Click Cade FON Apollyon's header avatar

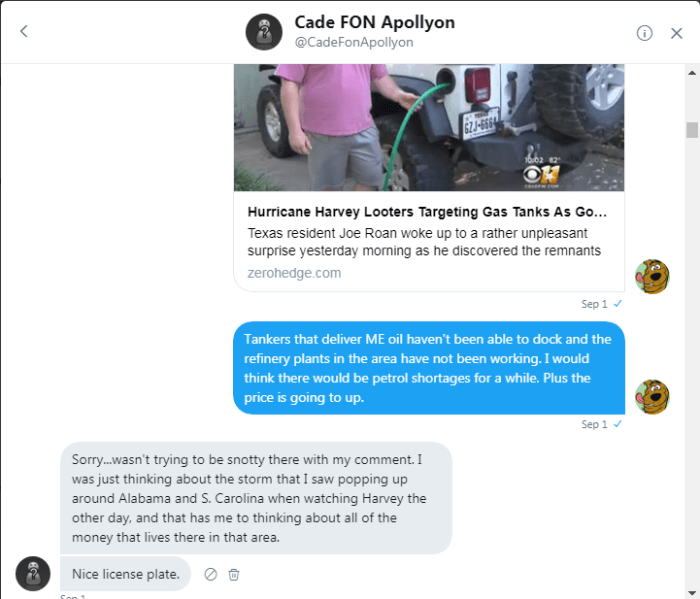(x=264, y=32)
